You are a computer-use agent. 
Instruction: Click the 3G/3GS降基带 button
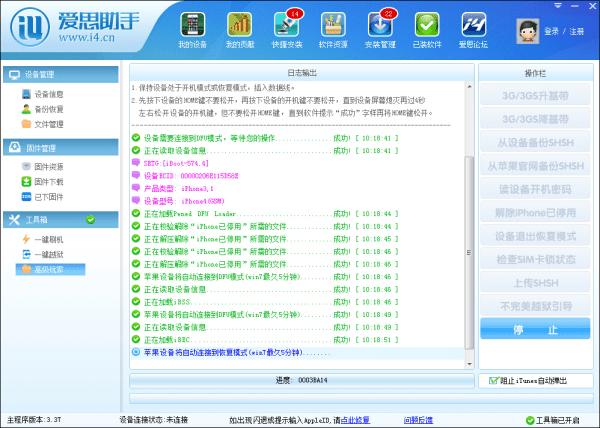(535, 119)
